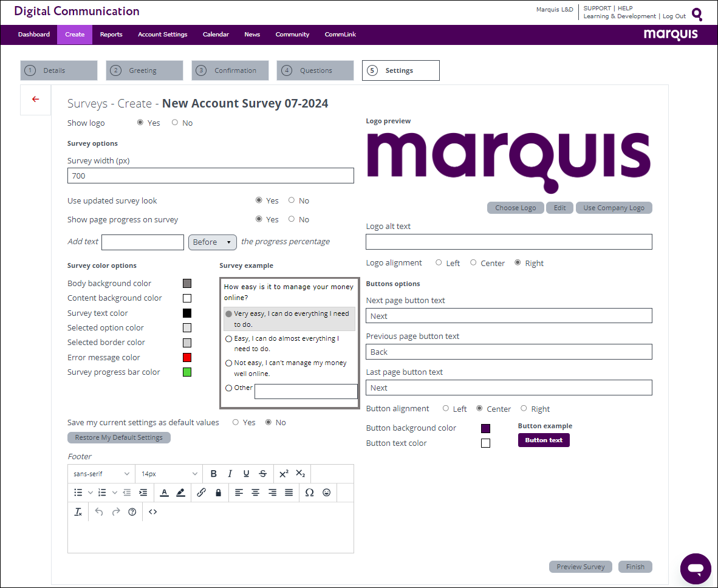Image resolution: width=718 pixels, height=588 pixels.
Task: Align footer text right
Action: 273,492
